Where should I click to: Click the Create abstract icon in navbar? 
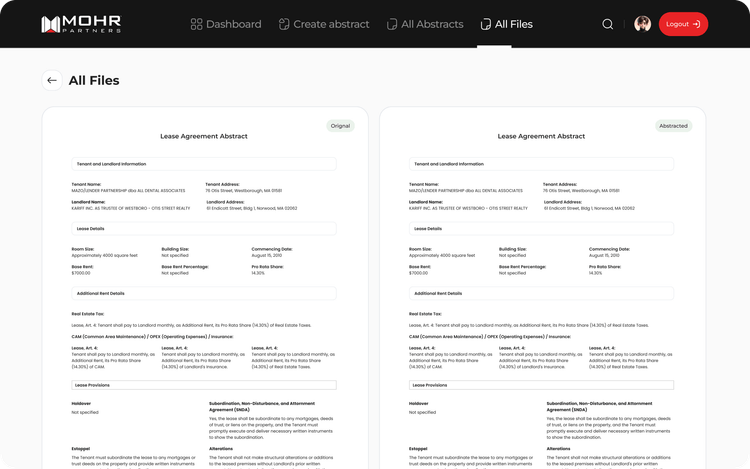284,24
